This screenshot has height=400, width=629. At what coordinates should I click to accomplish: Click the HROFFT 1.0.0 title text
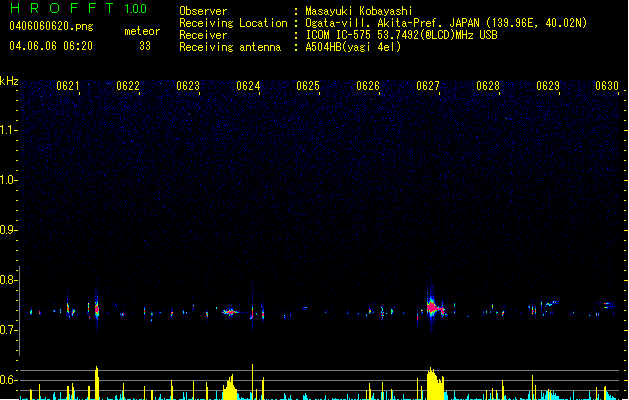tap(79, 8)
